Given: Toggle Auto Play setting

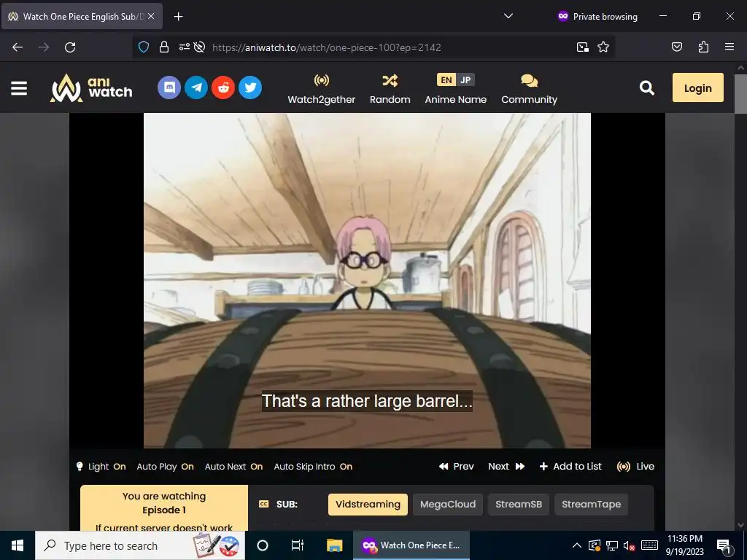Looking at the screenshot, I should 166,467.
